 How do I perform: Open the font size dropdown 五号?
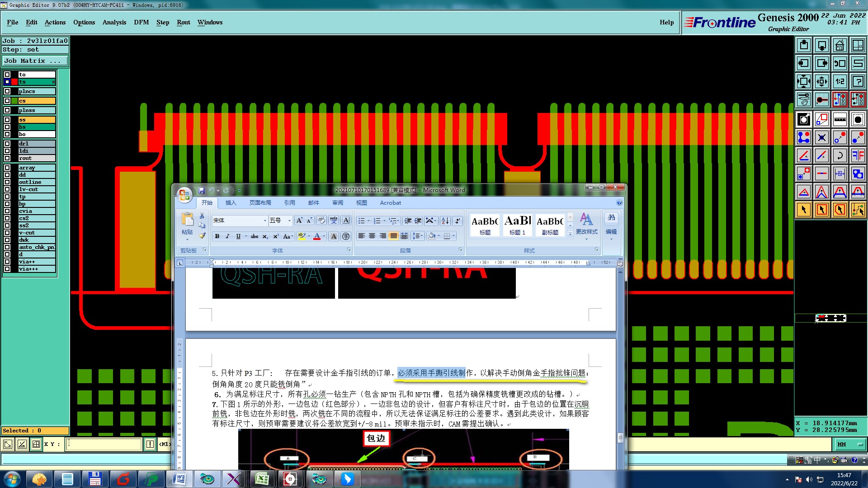click(x=289, y=221)
